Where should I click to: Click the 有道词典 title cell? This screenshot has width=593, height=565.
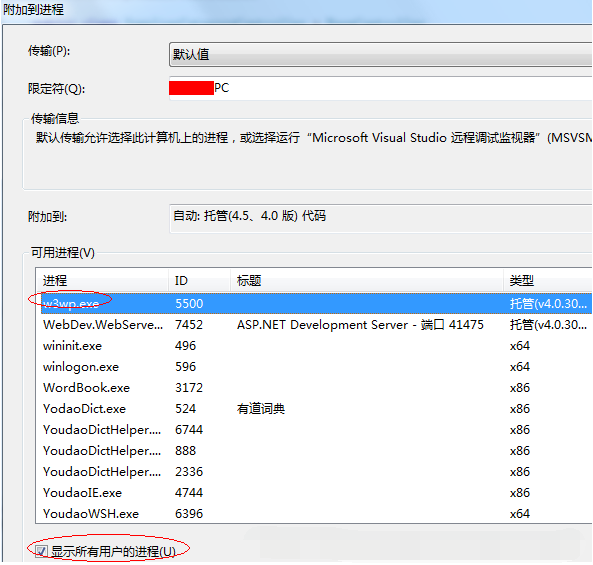(x=261, y=409)
